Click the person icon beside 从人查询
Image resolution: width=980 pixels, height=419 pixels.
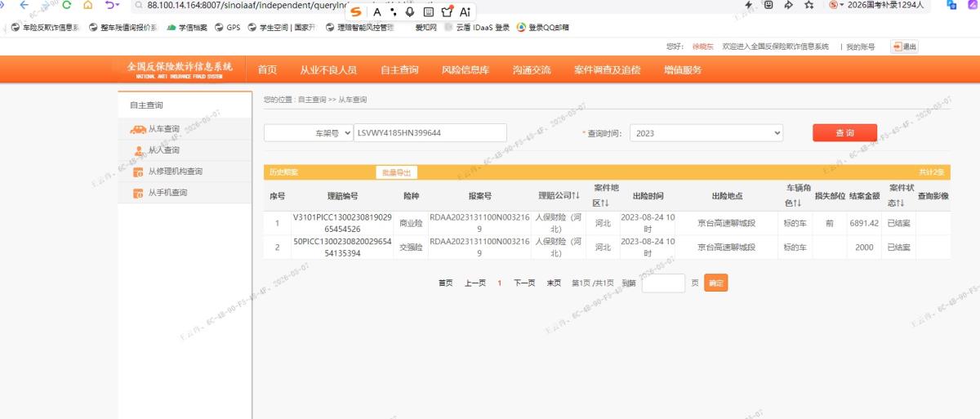pos(139,150)
